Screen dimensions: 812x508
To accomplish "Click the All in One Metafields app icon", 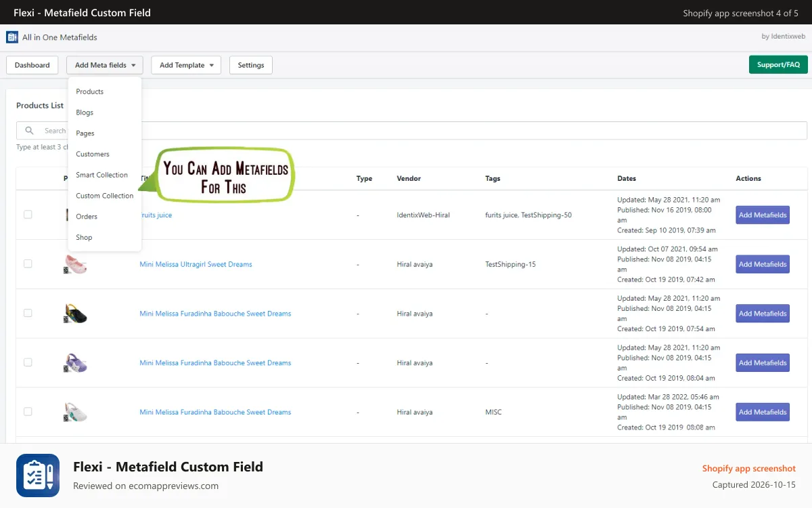I will click(12, 37).
